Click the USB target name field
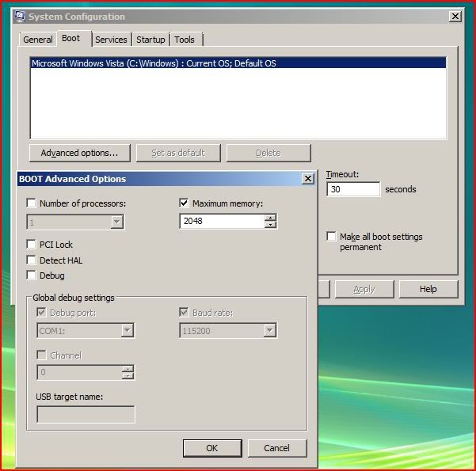476x471 pixels. pyautogui.click(x=86, y=414)
